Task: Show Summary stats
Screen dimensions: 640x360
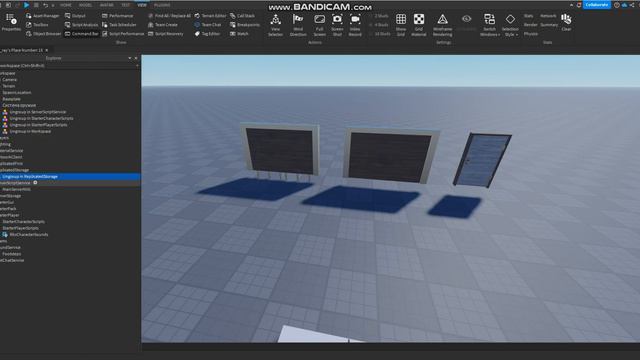Action: click(549, 25)
